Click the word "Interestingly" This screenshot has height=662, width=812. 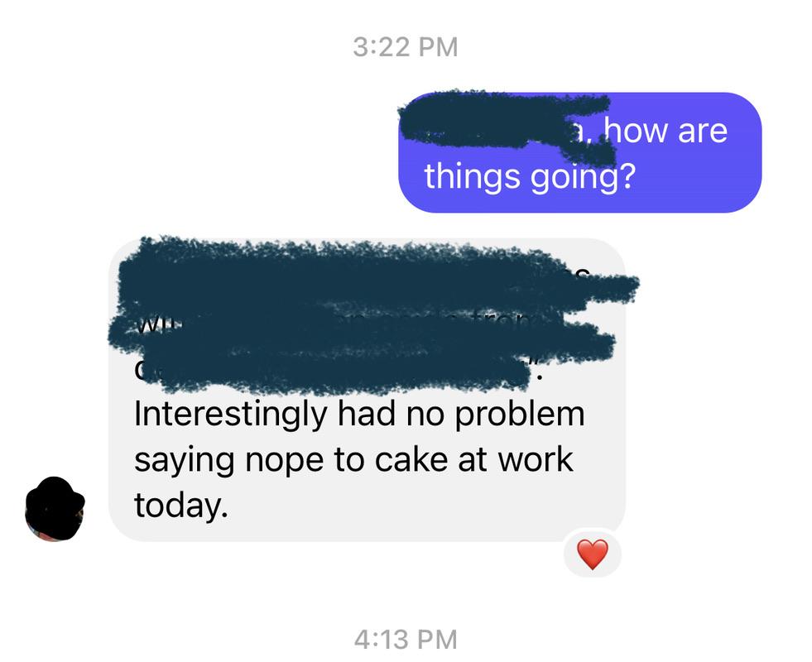[x=231, y=415]
